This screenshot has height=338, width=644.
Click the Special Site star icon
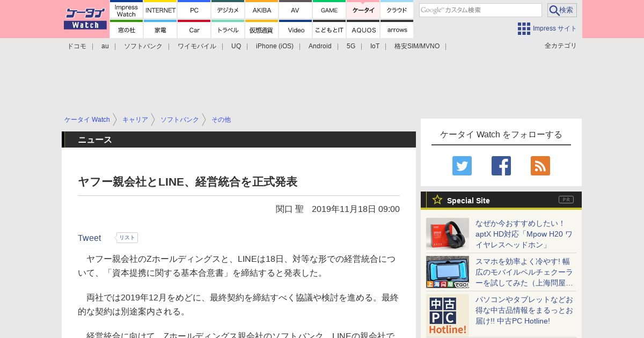437,200
